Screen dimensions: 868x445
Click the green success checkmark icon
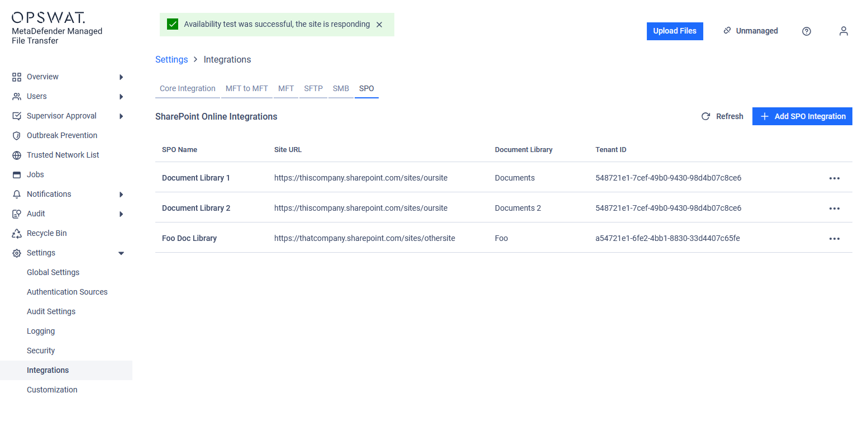click(x=173, y=24)
